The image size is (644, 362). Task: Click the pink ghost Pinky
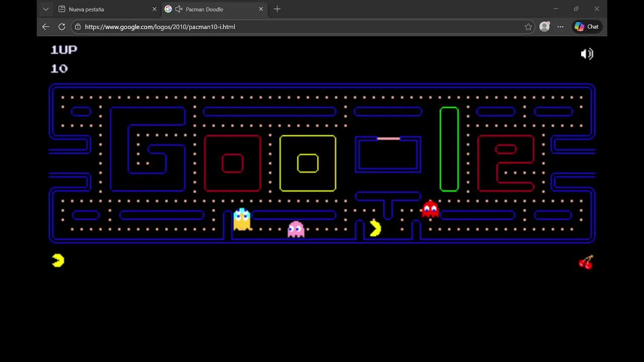pyautogui.click(x=296, y=229)
